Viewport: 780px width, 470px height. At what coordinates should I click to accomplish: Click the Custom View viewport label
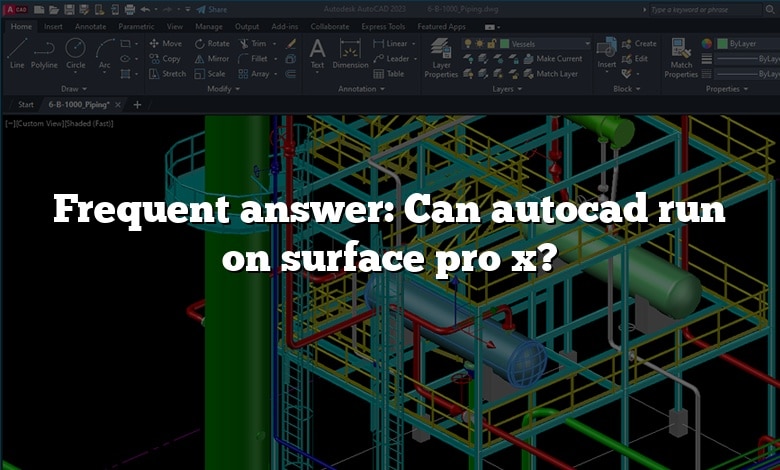39,123
